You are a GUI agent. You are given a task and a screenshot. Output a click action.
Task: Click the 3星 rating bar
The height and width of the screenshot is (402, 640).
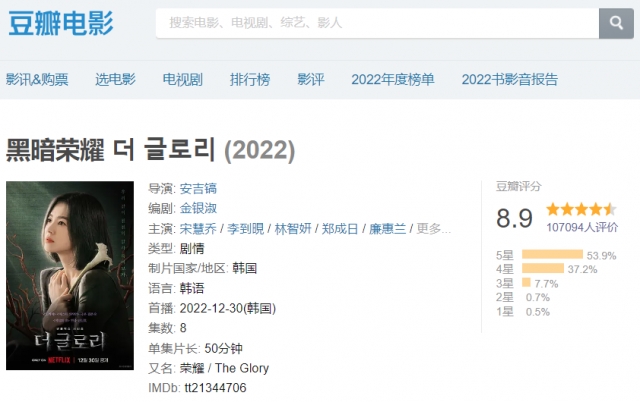(526, 282)
